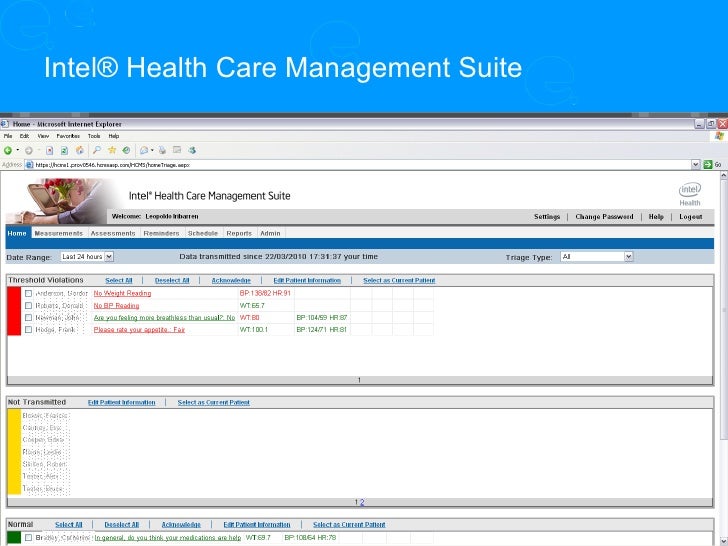Viewport: 728px width, 546px height.
Task: Click the last green toolbar icon
Action: pyautogui.click(x=192, y=150)
